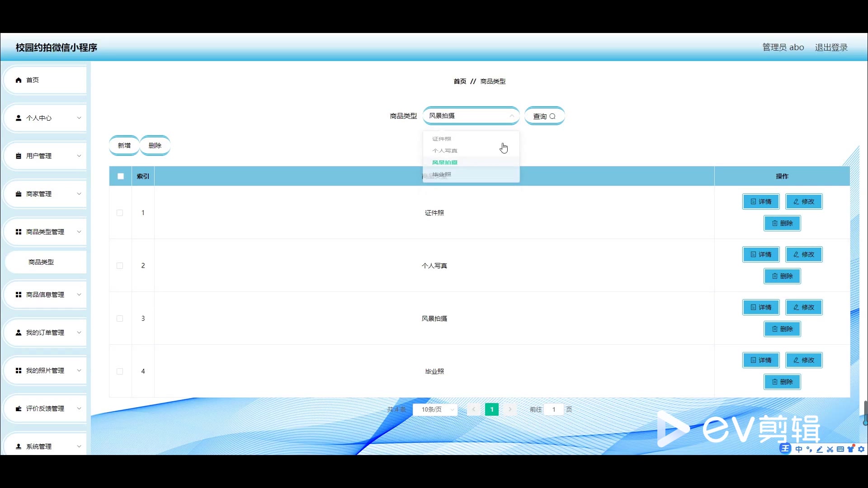This screenshot has height=488, width=868.
Task: Click the pencil icon 修改 button for row 3
Action: coord(804,307)
